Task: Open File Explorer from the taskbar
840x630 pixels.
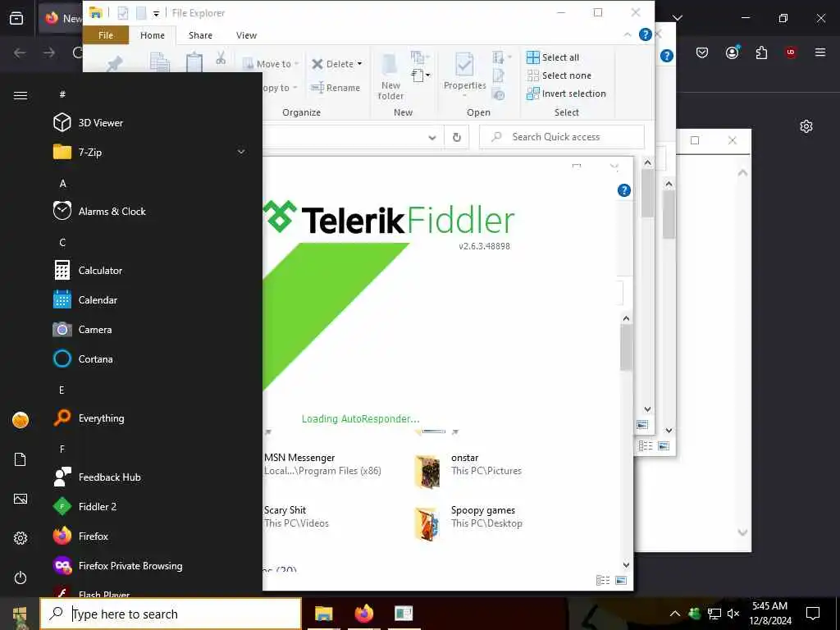Action: (323, 614)
